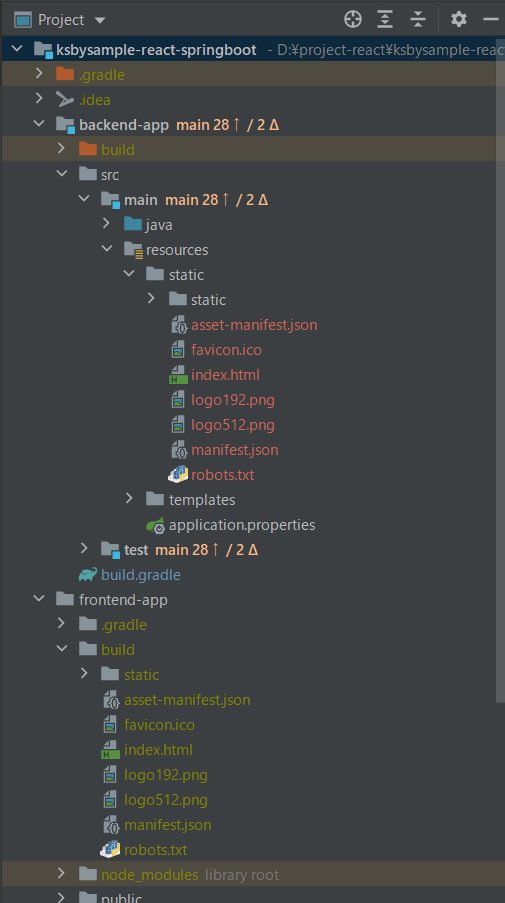This screenshot has width=505, height=903.
Task: Collapse the ksbysample-react-springboot root node
Action: [x=16, y=50]
